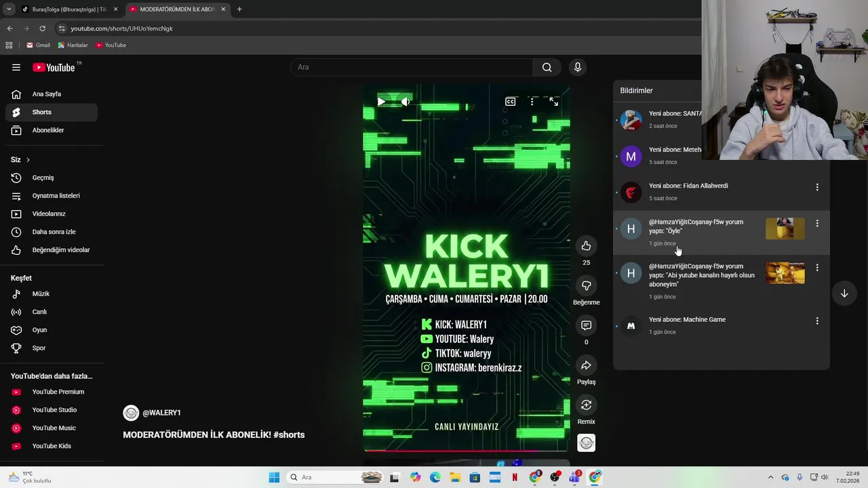This screenshot has width=868, height=488.
Task: Open Videolarınız in sidebar
Action: click(52, 213)
